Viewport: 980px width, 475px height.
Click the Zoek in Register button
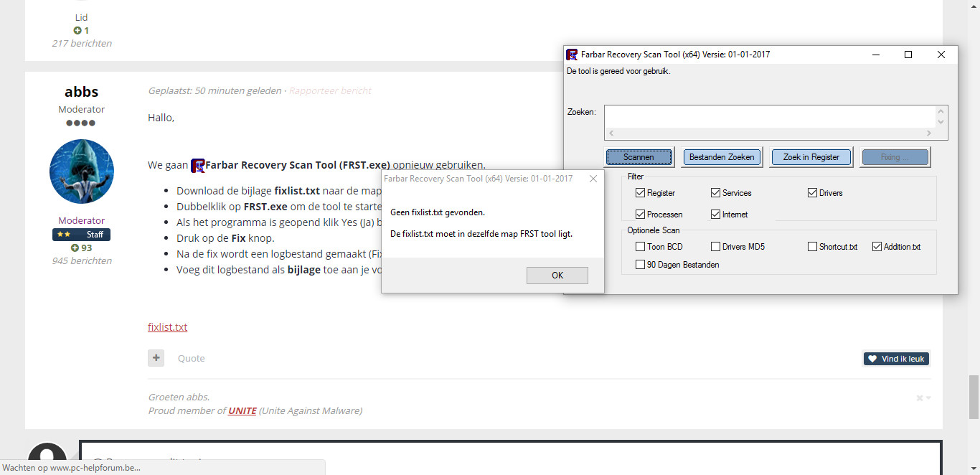(811, 157)
